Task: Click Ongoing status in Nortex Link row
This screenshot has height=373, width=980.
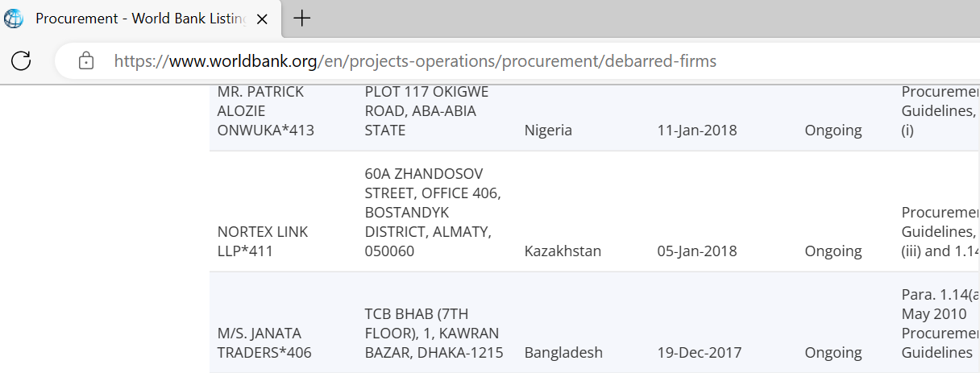Action: (833, 251)
